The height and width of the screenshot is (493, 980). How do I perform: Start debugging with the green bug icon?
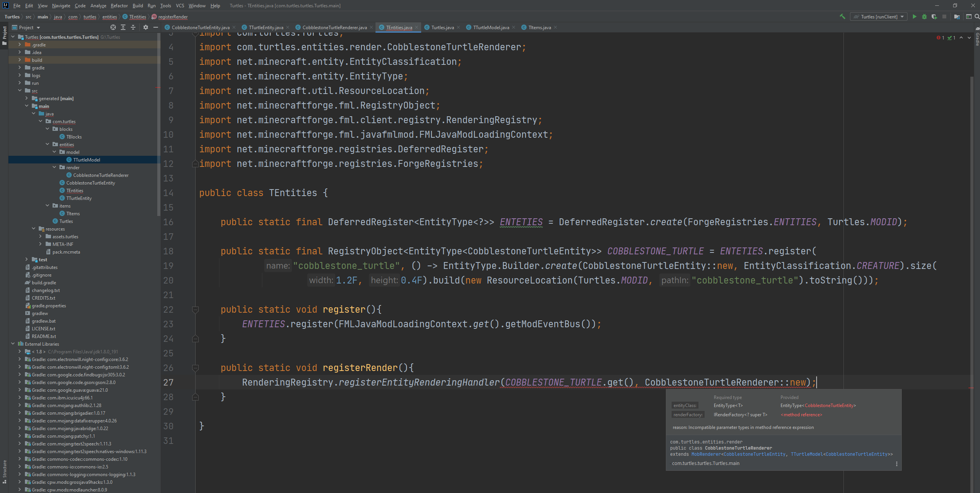924,16
